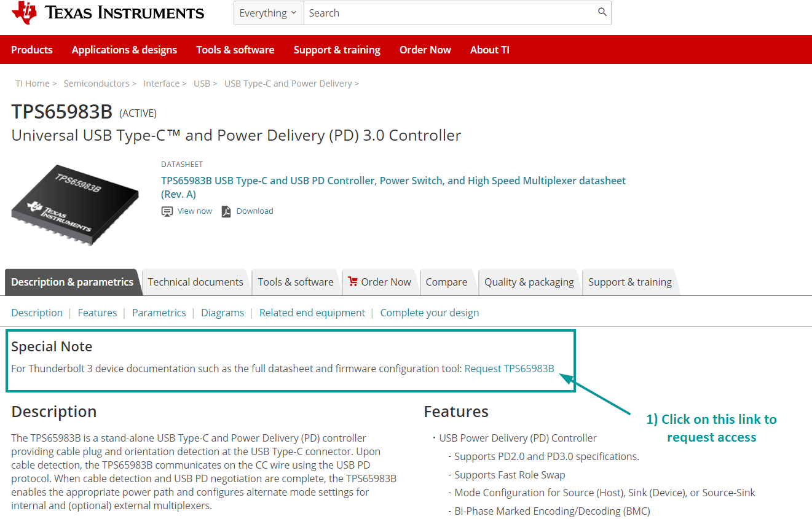The width and height of the screenshot is (812, 519).
Task: Jump to the Diagrams section link
Action: click(223, 313)
